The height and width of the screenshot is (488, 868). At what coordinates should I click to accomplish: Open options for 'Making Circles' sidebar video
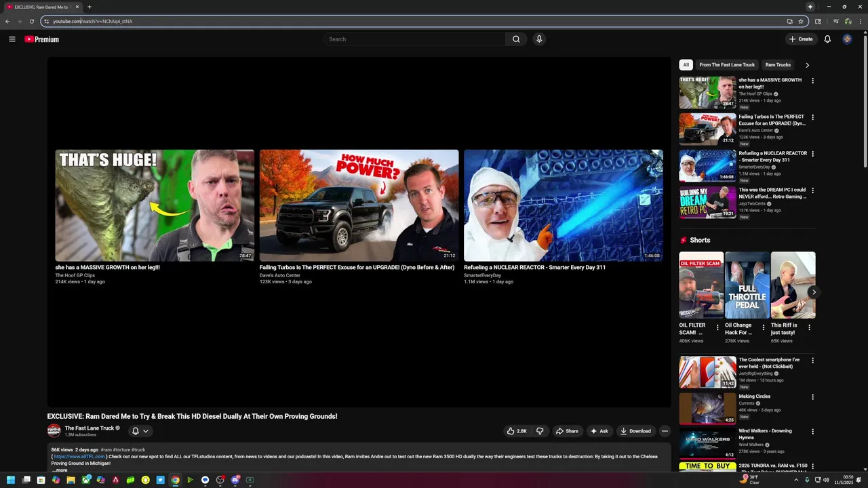pyautogui.click(x=812, y=397)
